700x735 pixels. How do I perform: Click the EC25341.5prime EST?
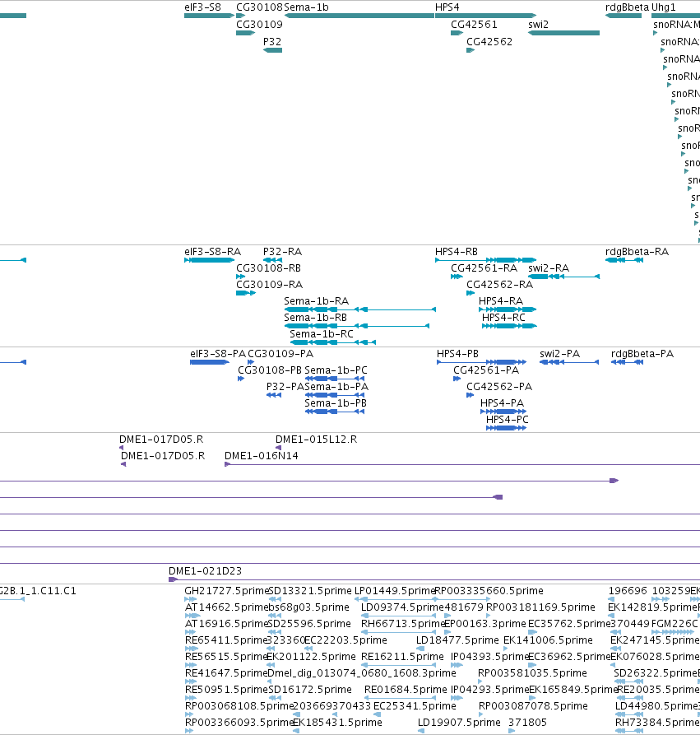[x=378, y=714]
